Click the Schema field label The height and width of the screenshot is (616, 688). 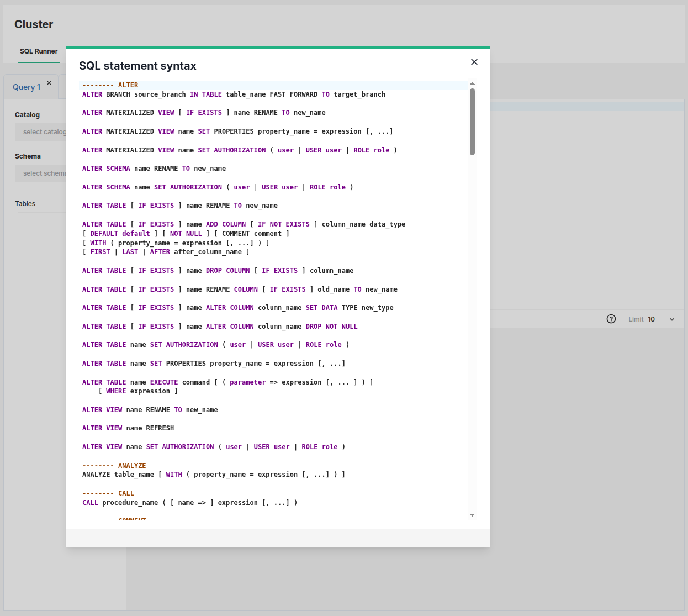point(28,156)
